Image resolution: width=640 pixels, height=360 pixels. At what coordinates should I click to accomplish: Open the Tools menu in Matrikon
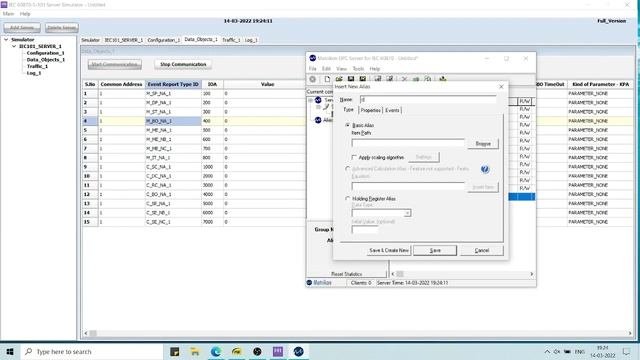pyautogui.click(x=358, y=69)
